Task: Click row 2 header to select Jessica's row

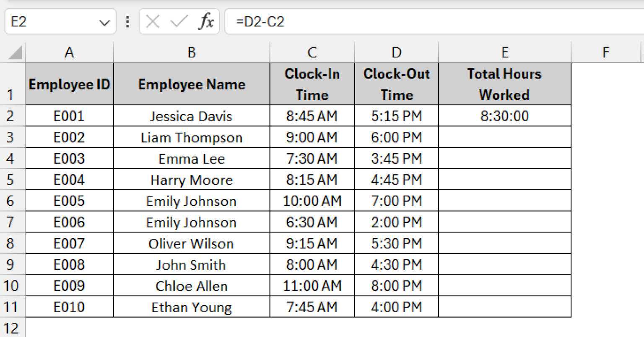Action: point(13,116)
